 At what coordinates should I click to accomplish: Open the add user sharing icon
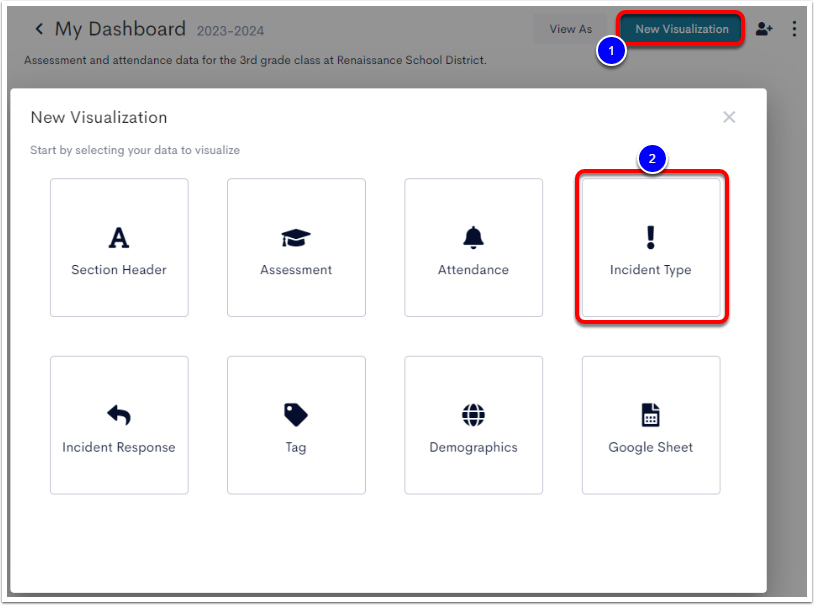point(764,29)
